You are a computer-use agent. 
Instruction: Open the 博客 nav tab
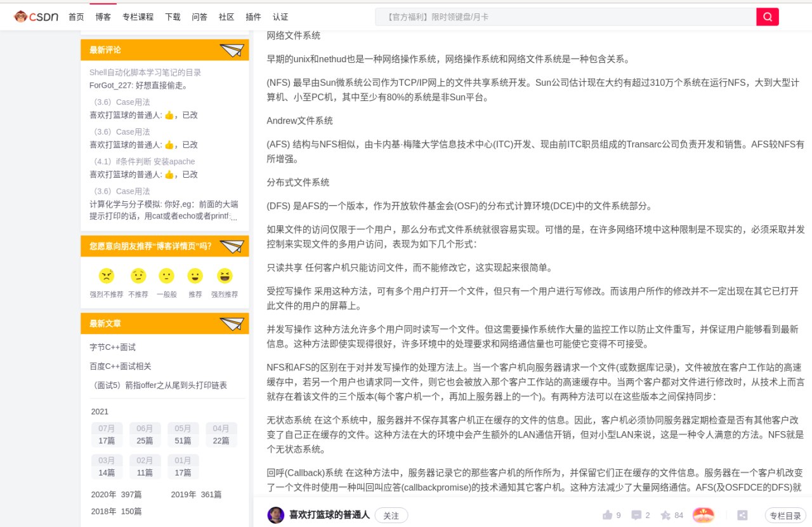(103, 17)
